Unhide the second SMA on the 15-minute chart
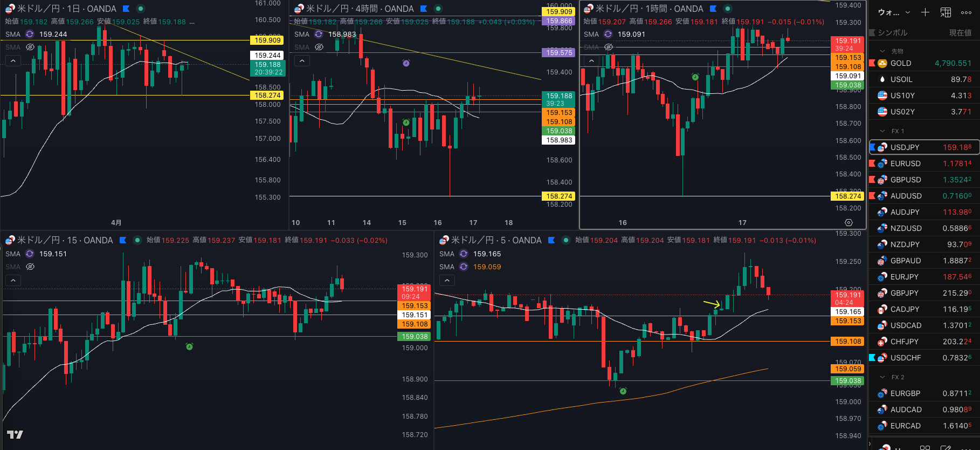The height and width of the screenshot is (450, 980). [x=30, y=267]
